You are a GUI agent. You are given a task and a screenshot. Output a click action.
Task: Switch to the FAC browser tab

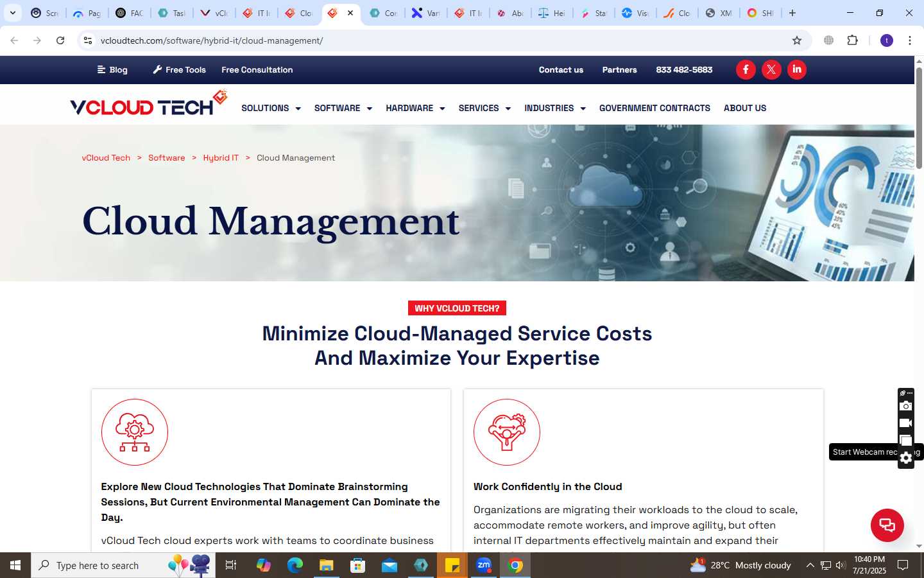[x=130, y=13]
